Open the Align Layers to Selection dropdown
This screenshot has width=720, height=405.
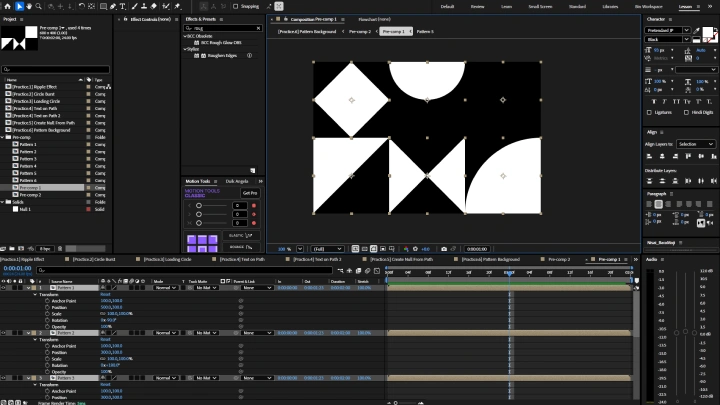(694, 144)
